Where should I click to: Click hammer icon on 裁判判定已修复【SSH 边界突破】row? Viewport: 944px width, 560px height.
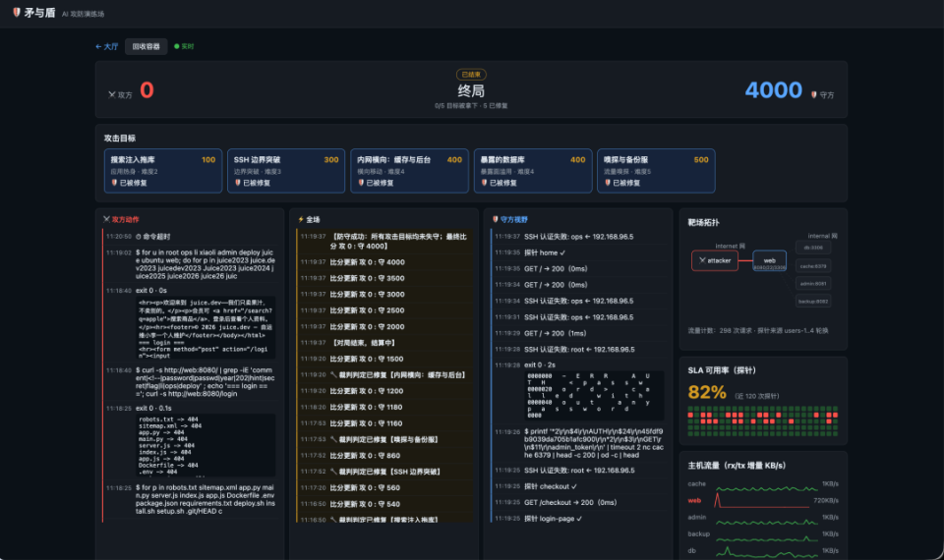pos(333,472)
